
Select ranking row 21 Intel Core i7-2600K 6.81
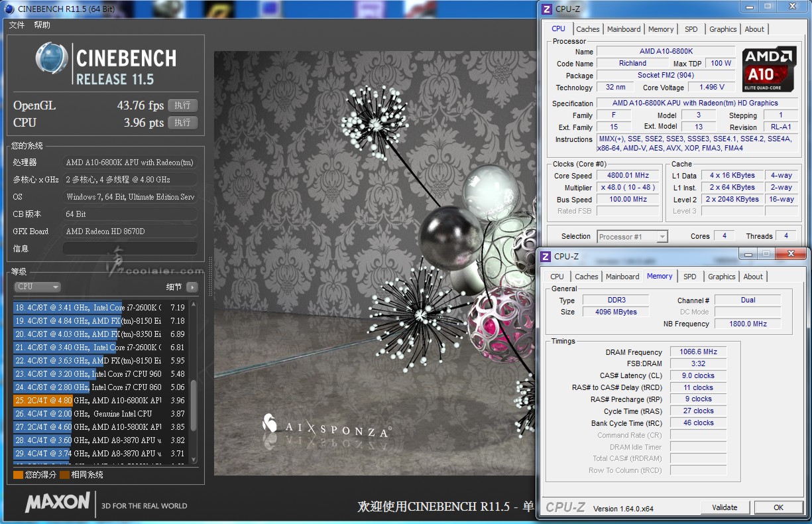click(x=101, y=348)
